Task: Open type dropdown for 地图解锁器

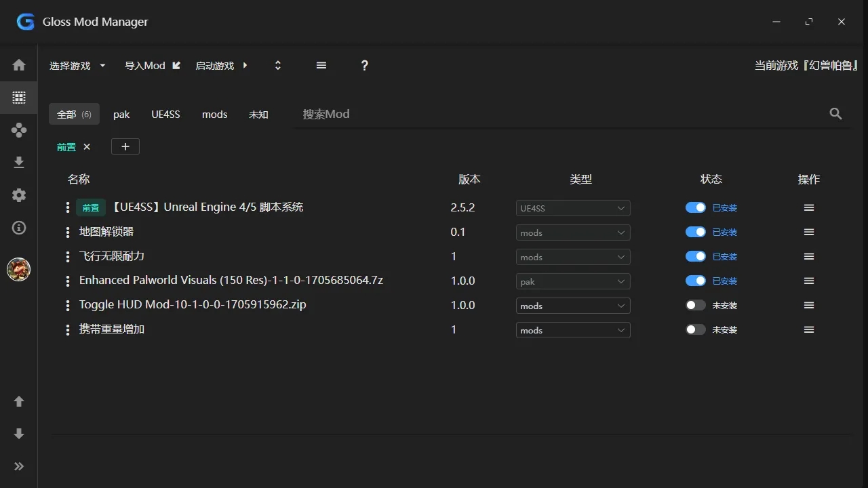Action: coord(573,232)
